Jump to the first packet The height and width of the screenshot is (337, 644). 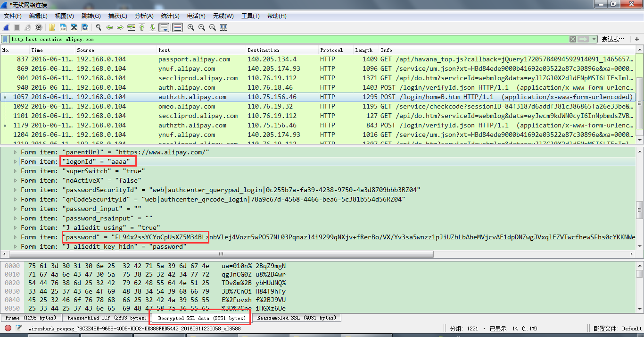pyautogui.click(x=141, y=27)
